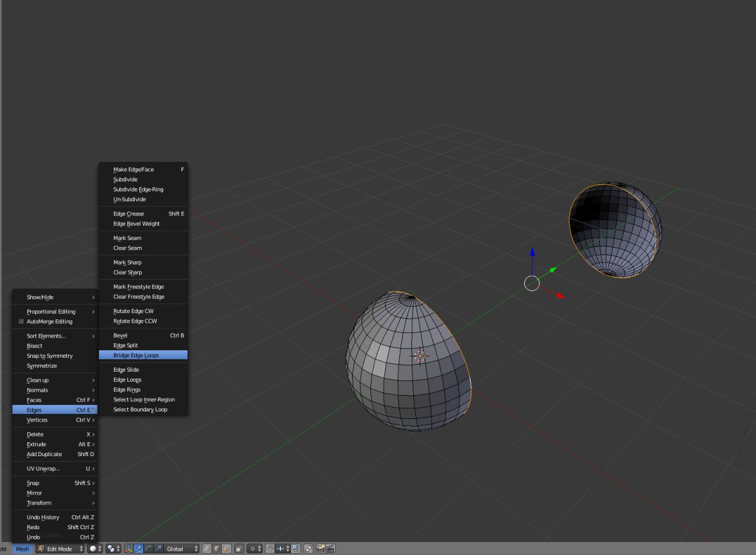Switch to face select mode

click(x=226, y=549)
